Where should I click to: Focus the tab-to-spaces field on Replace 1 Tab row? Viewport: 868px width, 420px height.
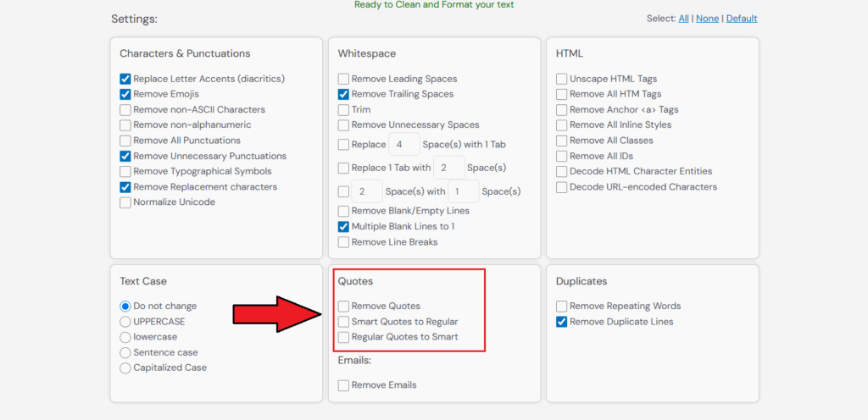[x=449, y=168]
